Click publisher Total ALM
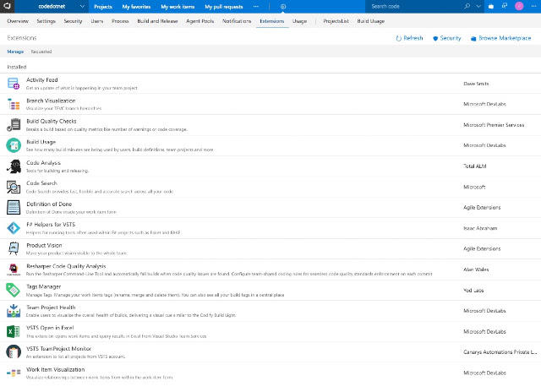The height and width of the screenshot is (392, 541). point(475,166)
